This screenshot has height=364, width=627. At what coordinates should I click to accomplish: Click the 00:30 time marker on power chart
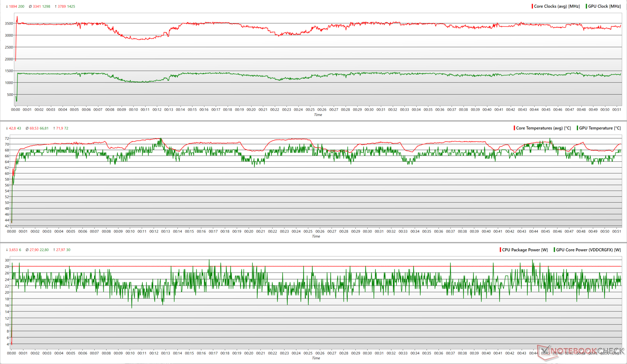(367, 353)
